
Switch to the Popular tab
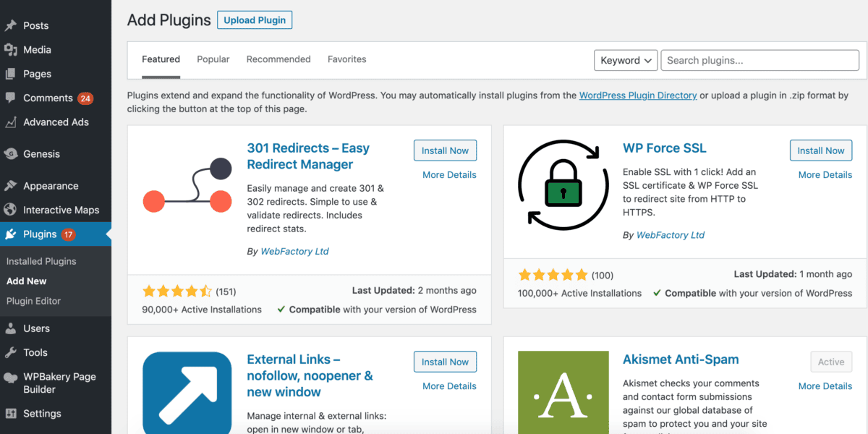point(213,59)
